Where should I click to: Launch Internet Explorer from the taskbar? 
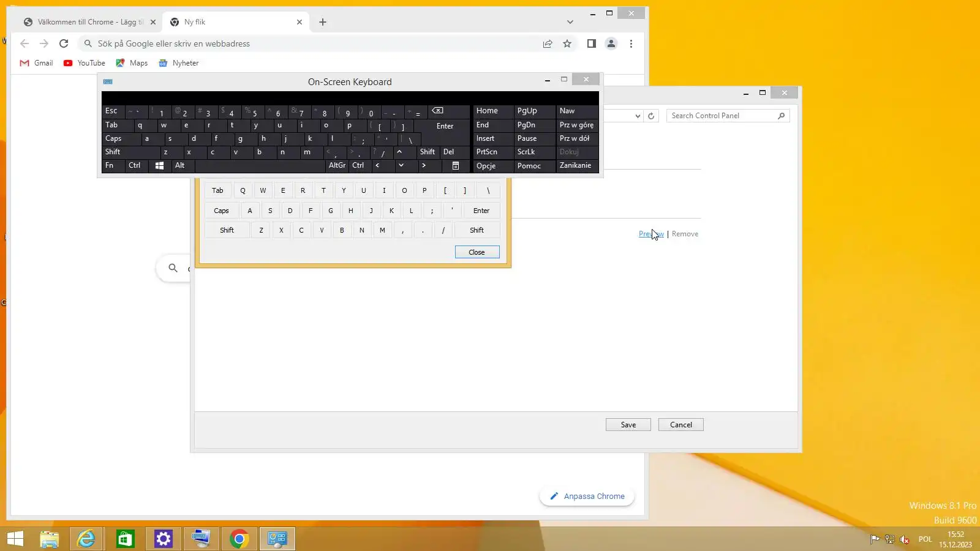coord(87,539)
